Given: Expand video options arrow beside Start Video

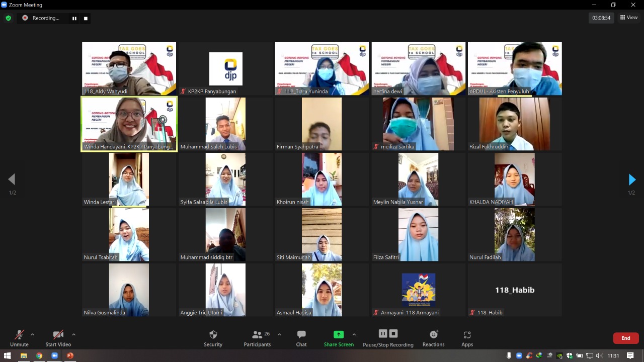Looking at the screenshot, I should tap(73, 334).
